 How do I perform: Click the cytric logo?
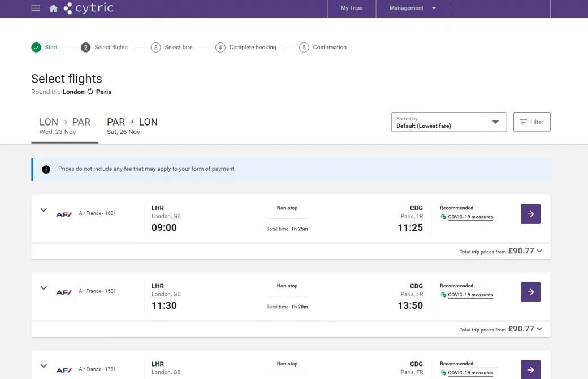89,8
